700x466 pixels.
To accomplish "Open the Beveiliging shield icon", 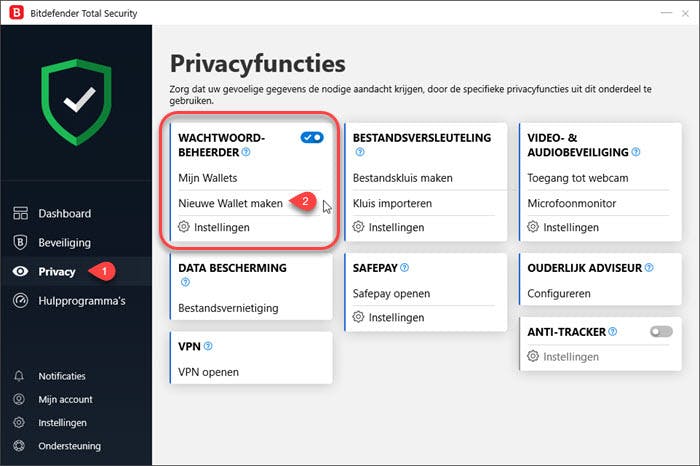I will [20, 242].
